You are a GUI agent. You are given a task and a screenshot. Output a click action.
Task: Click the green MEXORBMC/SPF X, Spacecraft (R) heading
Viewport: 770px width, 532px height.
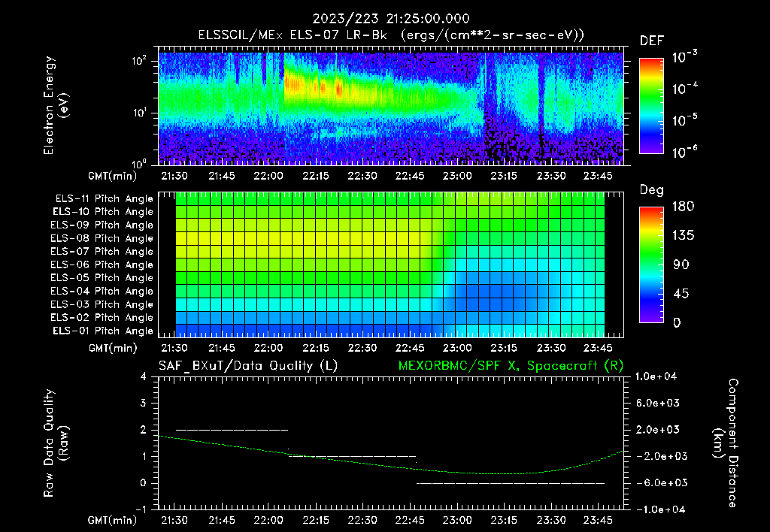[x=511, y=366]
